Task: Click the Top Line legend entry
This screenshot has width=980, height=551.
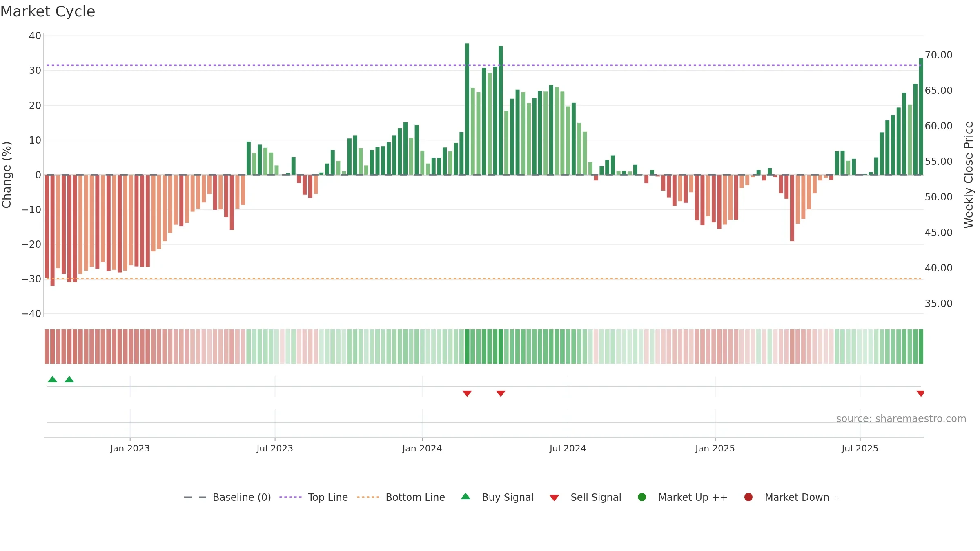Action: coord(314,497)
